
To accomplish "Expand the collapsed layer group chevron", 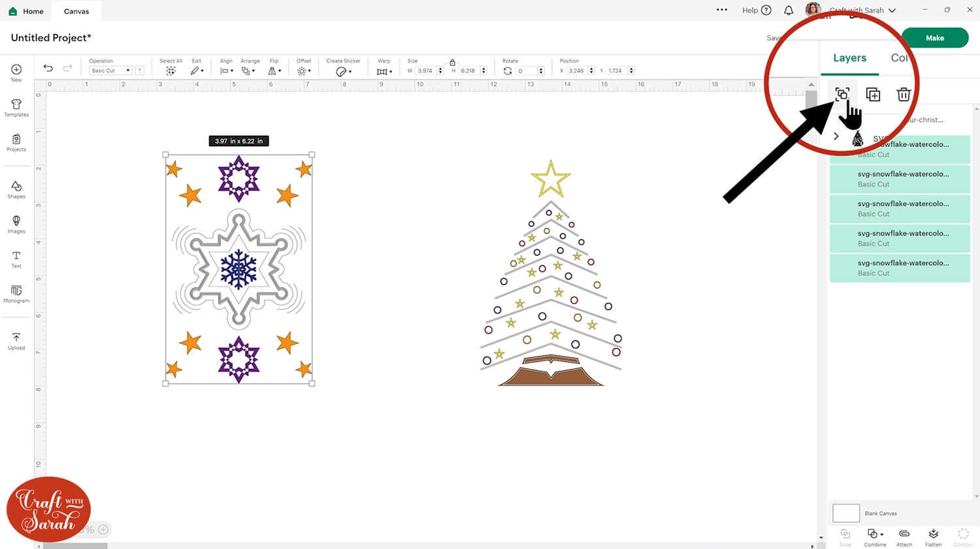I will tap(836, 136).
